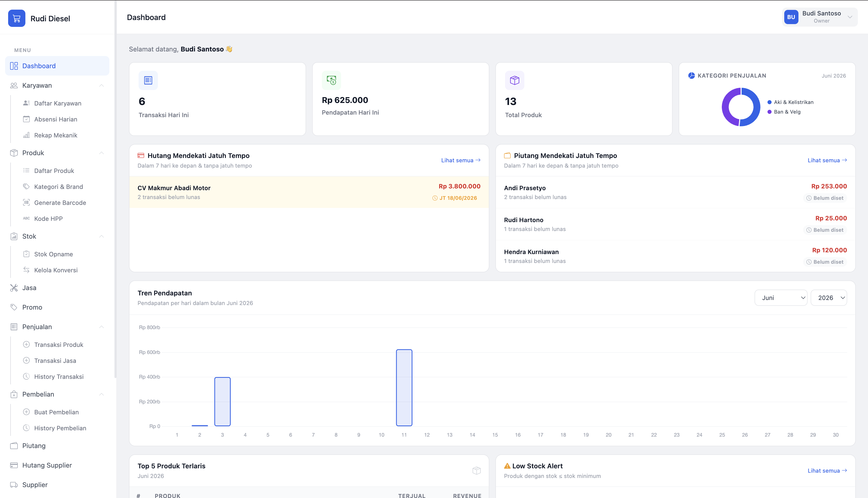The image size is (868, 498).
Task: Collapse the Produk menu chevron
Action: tap(101, 153)
